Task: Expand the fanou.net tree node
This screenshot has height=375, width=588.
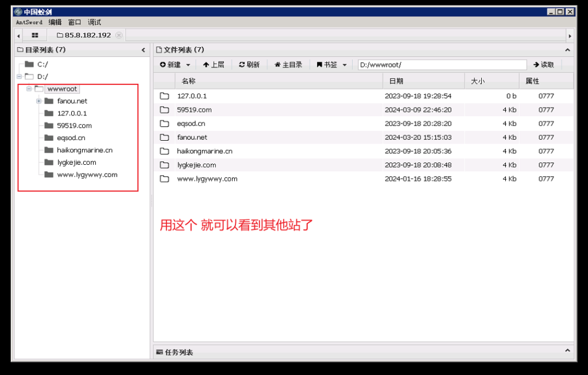Action: [39, 101]
